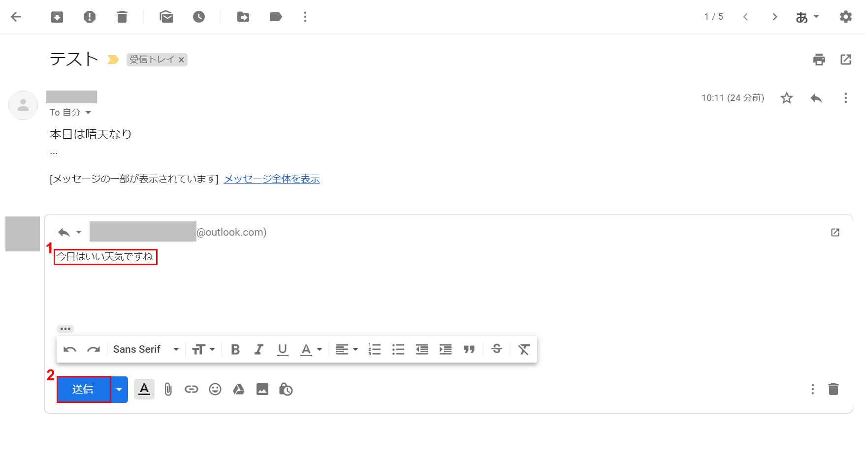Insert a photo into reply
The image size is (868, 460).
tap(262, 390)
